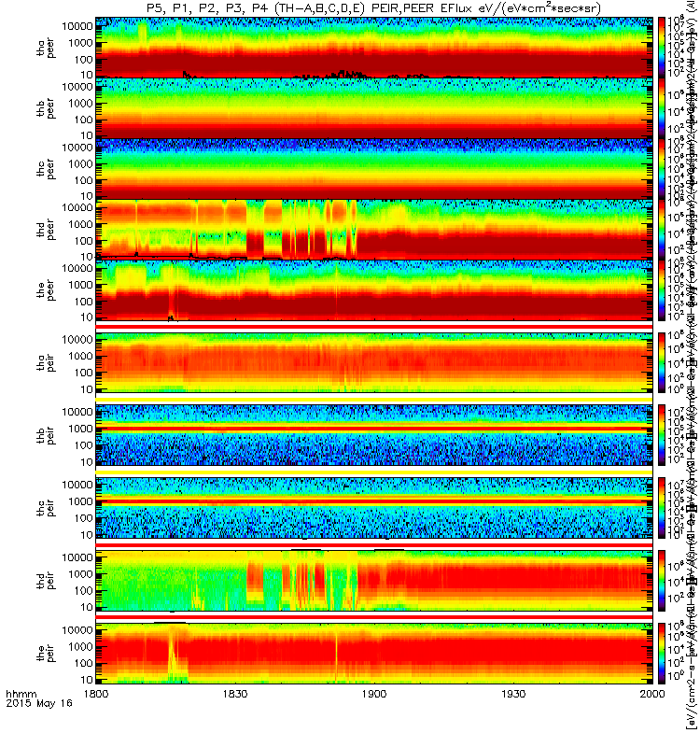Image resolution: width=700 pixels, height=747 pixels.
Task: Click the color bar beside thc peer panel
Action: [662, 169]
